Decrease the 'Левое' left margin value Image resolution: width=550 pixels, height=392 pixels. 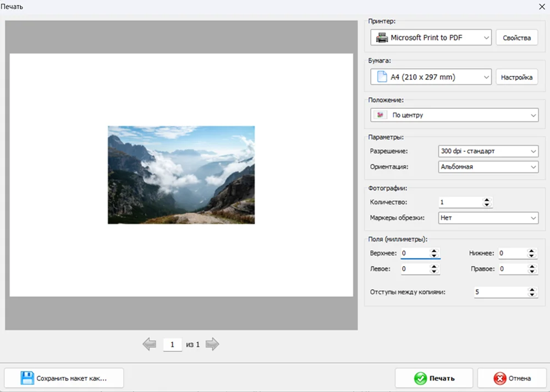point(434,272)
